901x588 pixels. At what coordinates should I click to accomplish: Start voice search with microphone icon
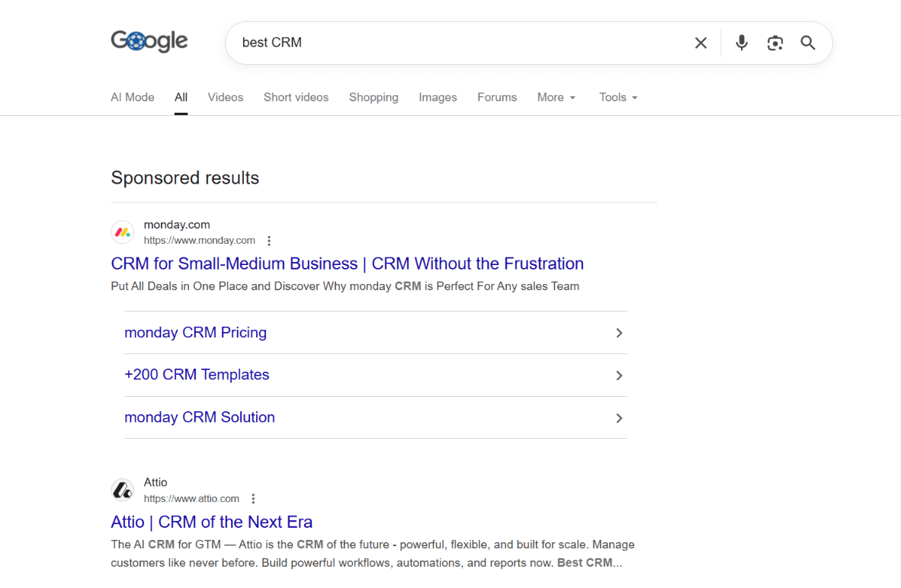tap(741, 43)
